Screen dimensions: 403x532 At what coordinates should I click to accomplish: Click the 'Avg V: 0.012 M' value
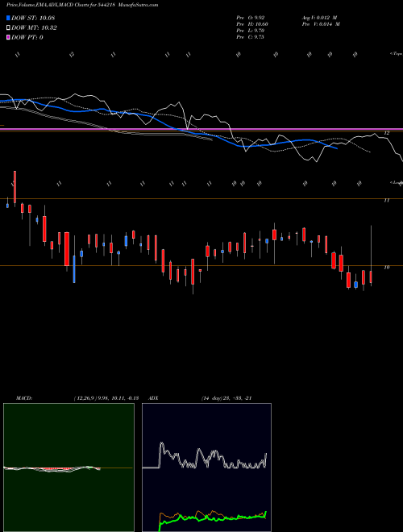[x=319, y=18]
